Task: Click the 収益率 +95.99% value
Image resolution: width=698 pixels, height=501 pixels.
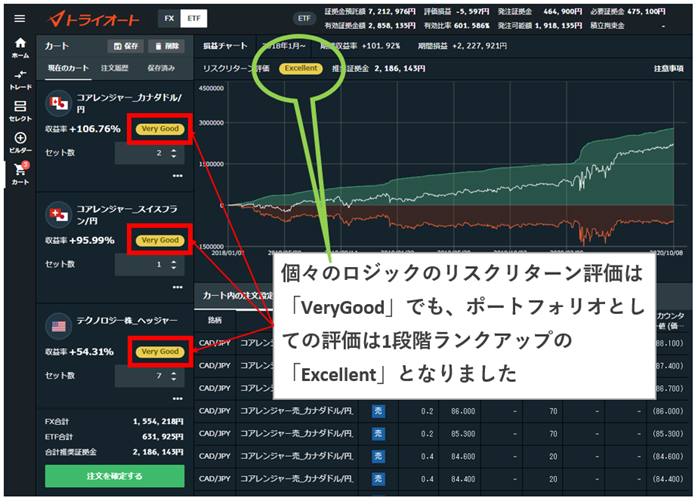Action: (x=92, y=240)
